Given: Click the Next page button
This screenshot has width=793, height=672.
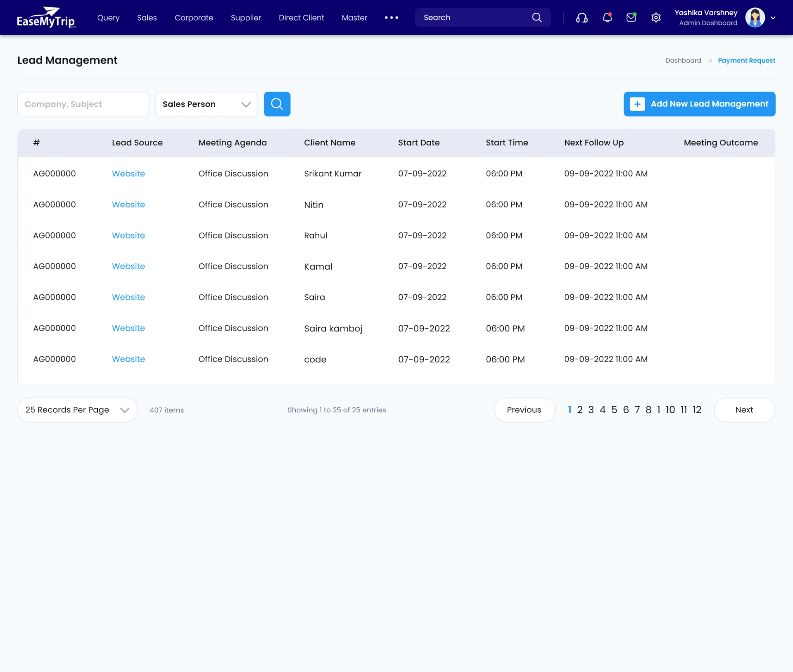Looking at the screenshot, I should tap(744, 410).
